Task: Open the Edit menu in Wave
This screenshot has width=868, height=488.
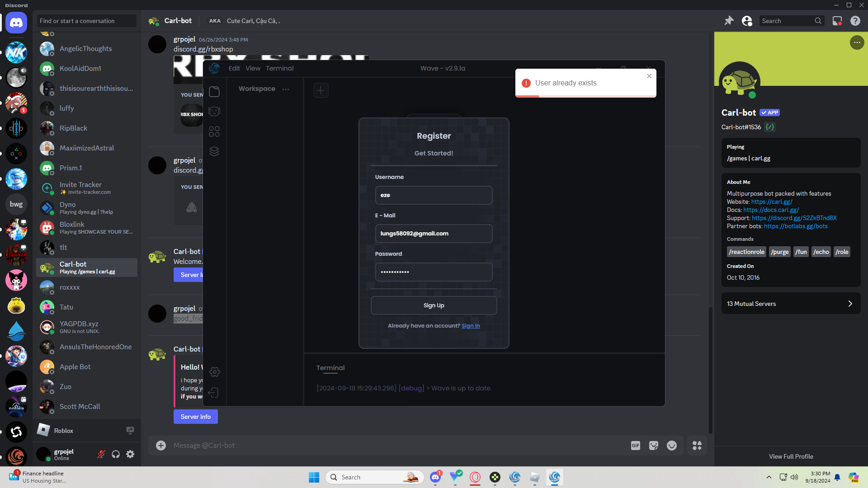Action: [234, 68]
